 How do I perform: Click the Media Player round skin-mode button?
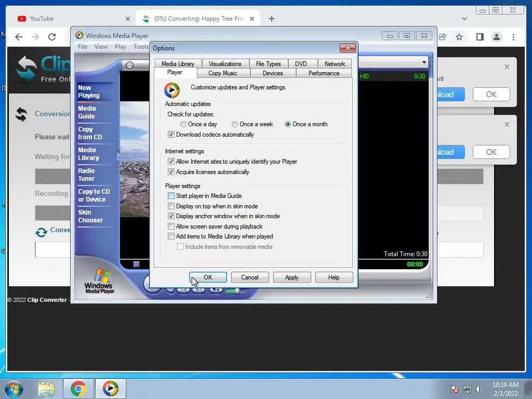coord(129,65)
